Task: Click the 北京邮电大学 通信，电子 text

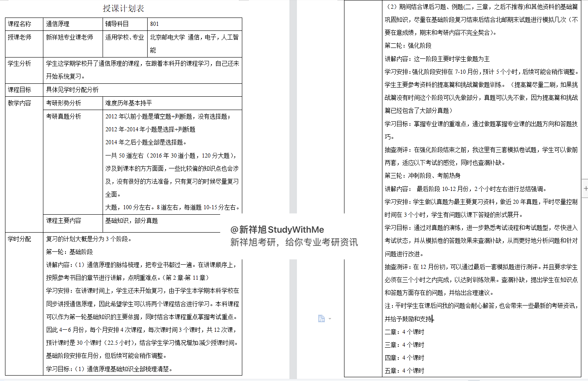Action: pos(184,37)
